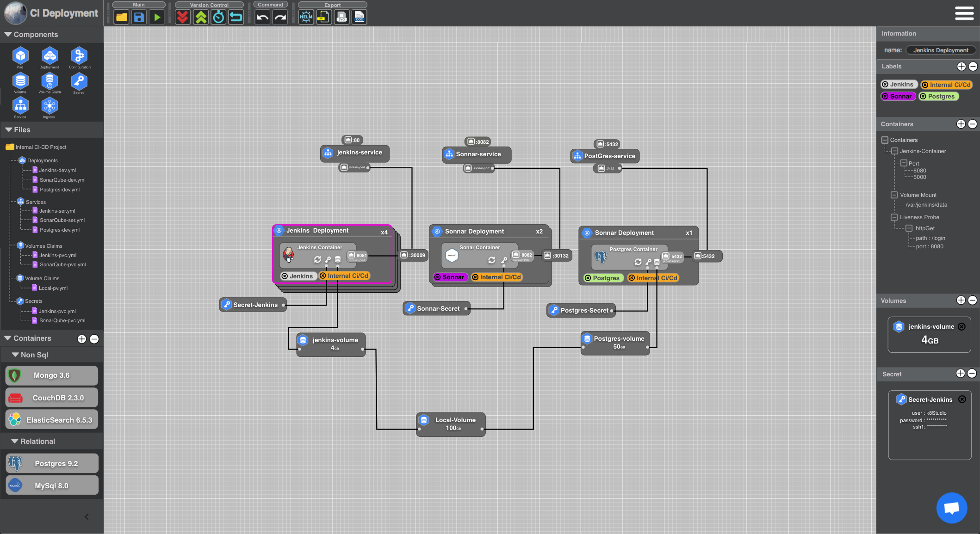The width and height of the screenshot is (980, 534).
Task: Click the green run play button
Action: [157, 18]
